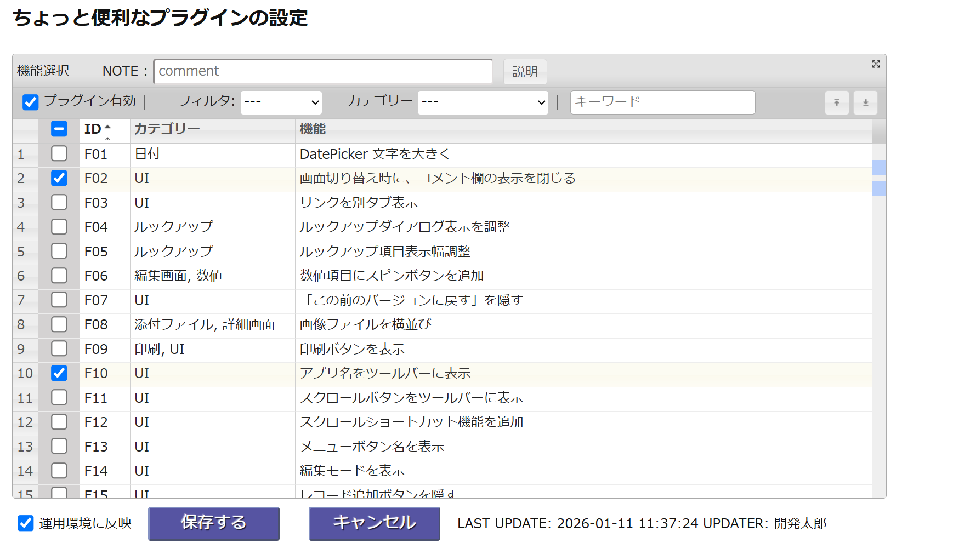Uncheck the F10 feature checkbox
The height and width of the screenshot is (560, 953).
59,373
